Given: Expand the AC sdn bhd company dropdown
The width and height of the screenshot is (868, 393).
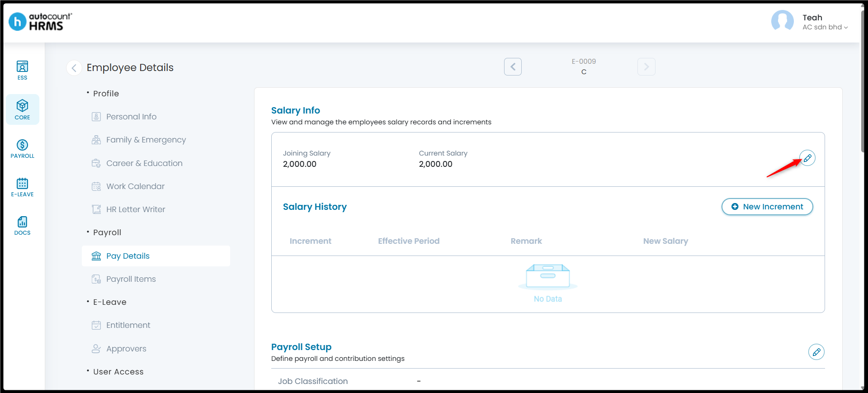Looking at the screenshot, I should click(825, 27).
